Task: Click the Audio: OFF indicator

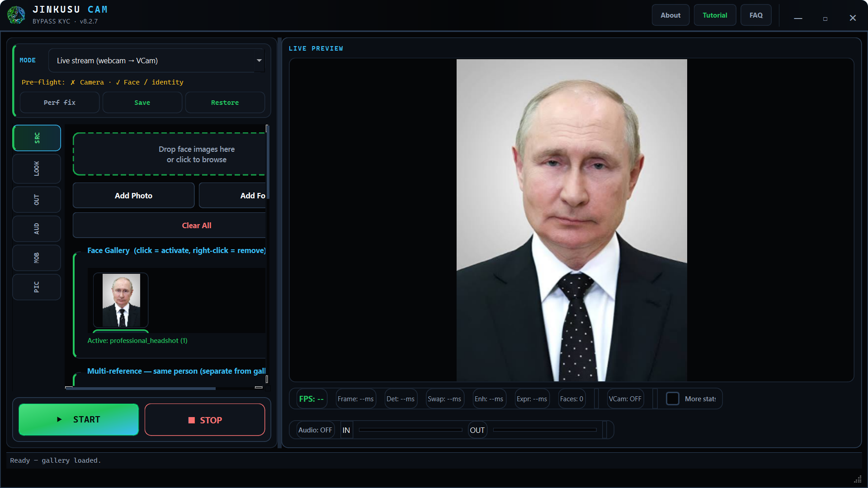Action: coord(315,430)
